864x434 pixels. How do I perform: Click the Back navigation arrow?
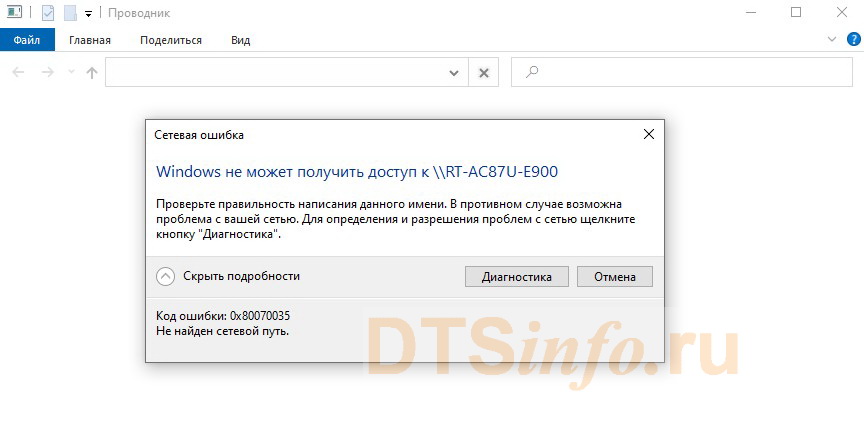(18, 72)
